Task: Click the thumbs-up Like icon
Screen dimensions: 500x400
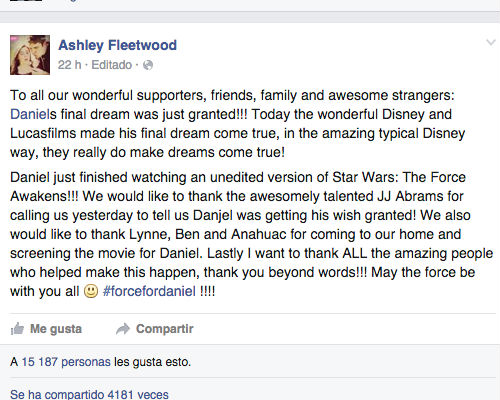Action: point(17,329)
